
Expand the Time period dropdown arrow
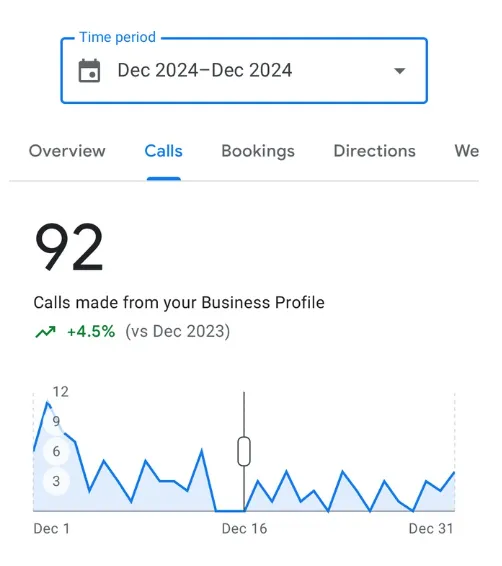399,71
